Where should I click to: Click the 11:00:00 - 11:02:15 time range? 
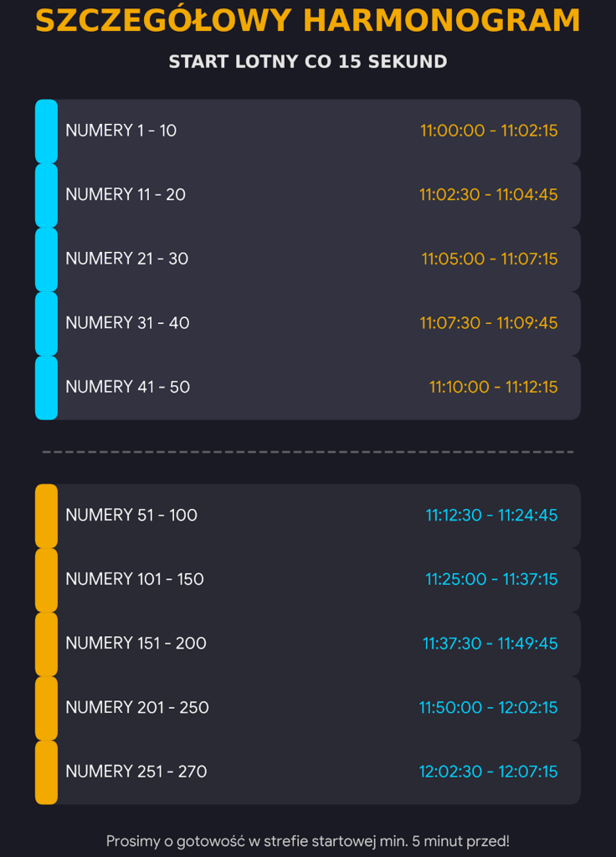coord(489,131)
